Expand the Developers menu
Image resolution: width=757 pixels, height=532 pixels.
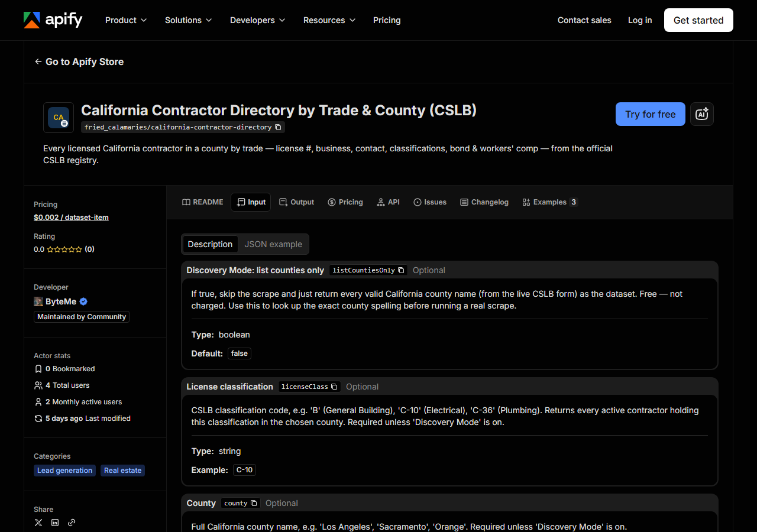257,20
